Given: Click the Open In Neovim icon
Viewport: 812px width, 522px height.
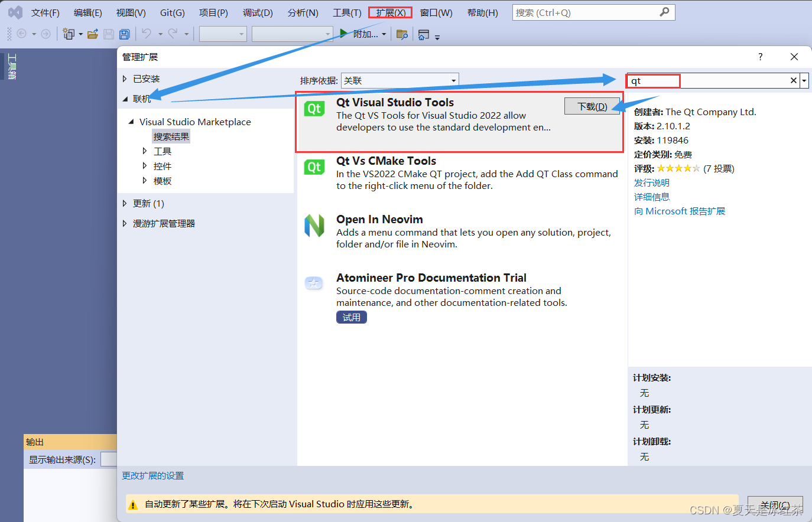Looking at the screenshot, I should click(x=314, y=226).
